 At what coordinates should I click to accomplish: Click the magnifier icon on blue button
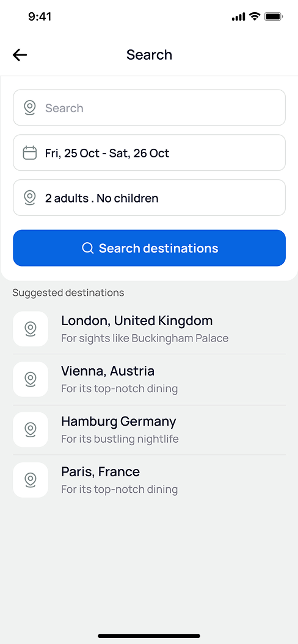[87, 248]
